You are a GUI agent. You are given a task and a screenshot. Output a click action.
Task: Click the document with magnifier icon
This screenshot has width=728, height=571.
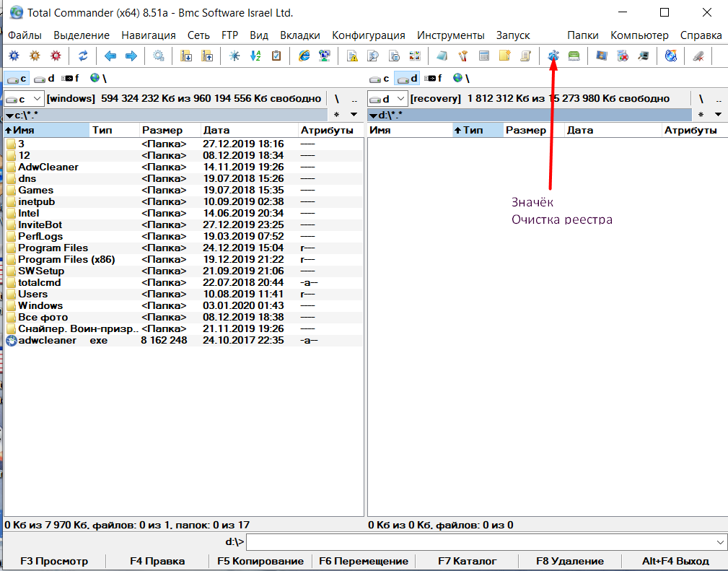click(x=373, y=56)
